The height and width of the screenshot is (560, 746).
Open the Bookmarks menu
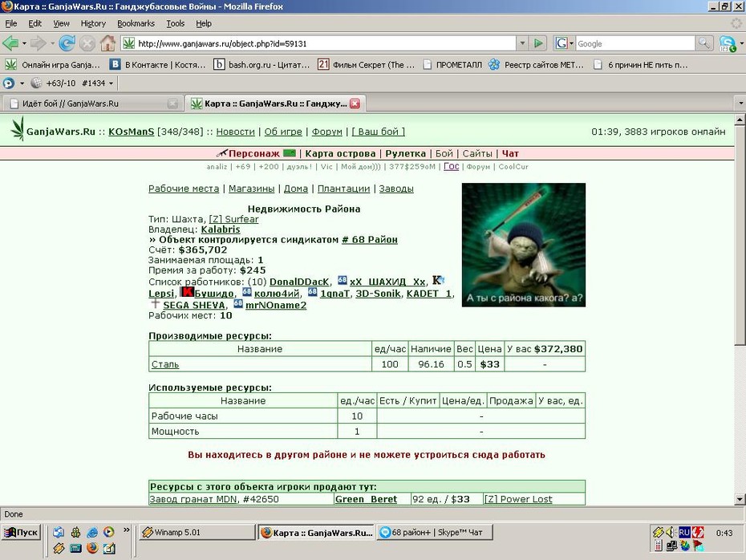(136, 23)
